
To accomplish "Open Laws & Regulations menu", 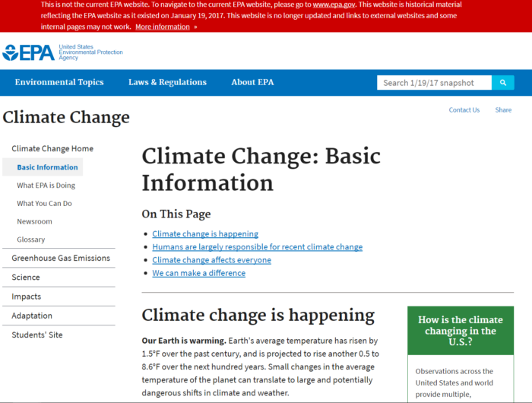I will (167, 82).
